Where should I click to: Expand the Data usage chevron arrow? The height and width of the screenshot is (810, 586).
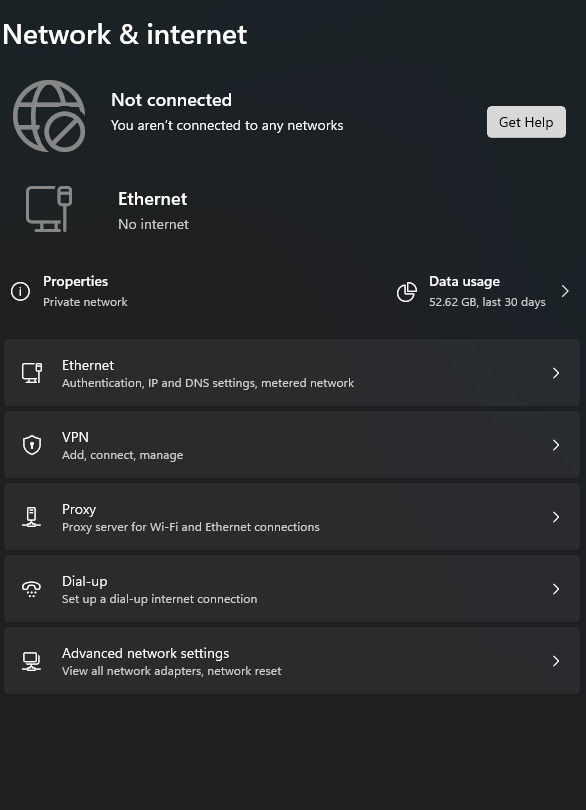coord(565,291)
